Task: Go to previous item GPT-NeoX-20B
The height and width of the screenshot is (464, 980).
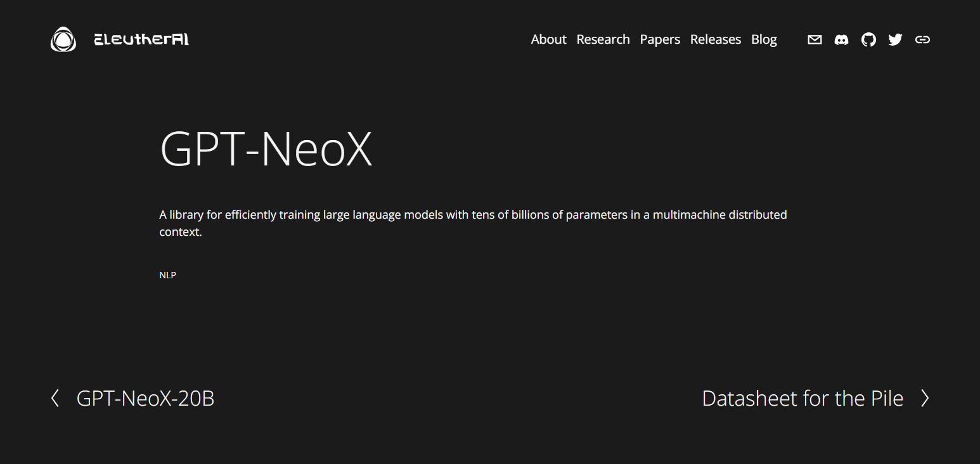Action: pyautogui.click(x=145, y=399)
